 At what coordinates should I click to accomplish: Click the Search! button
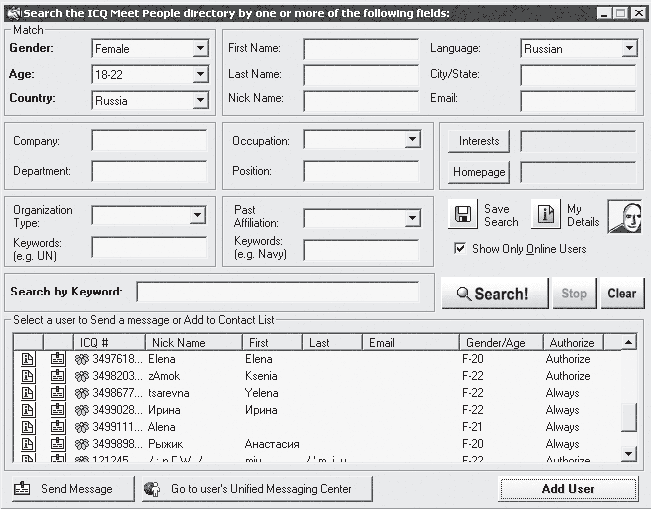[495, 293]
